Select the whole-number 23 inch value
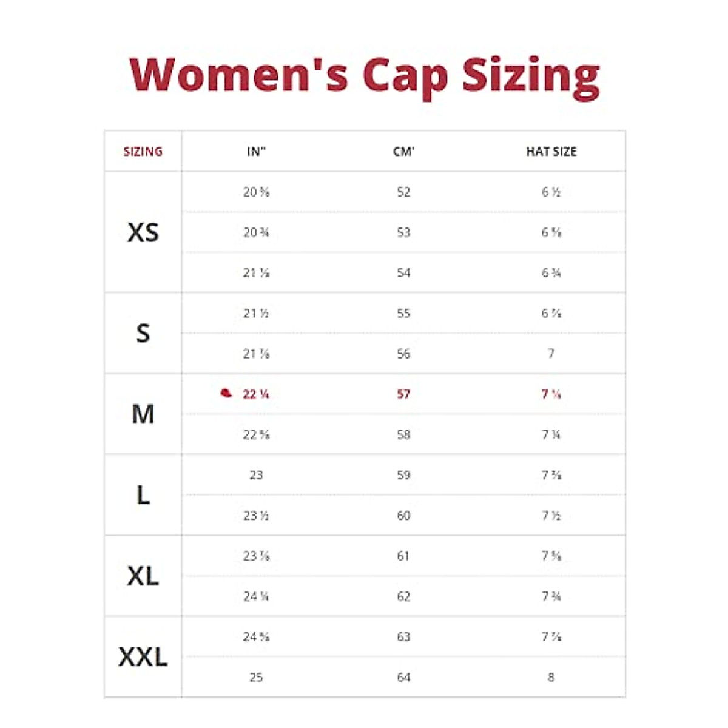728x728 pixels. (256, 475)
